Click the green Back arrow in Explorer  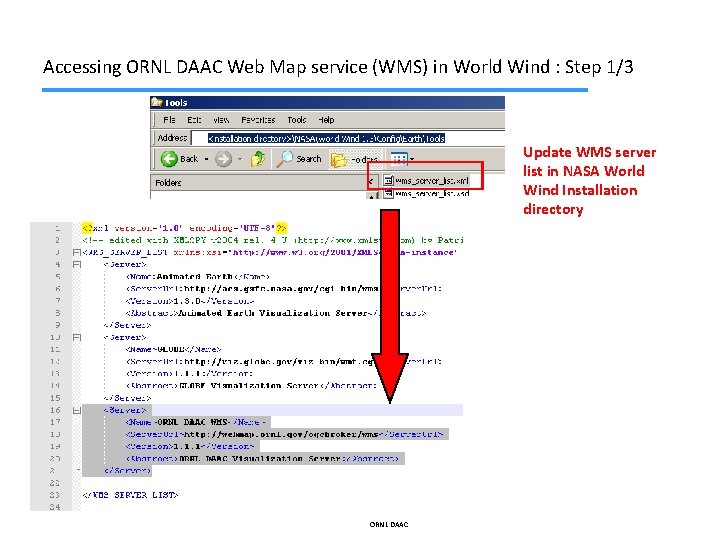[169, 159]
